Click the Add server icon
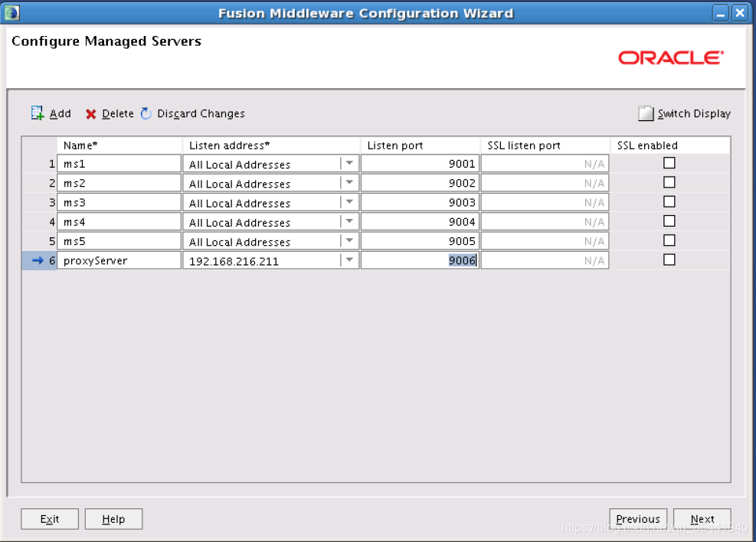Image resolution: width=756 pixels, height=542 pixels. click(37, 113)
